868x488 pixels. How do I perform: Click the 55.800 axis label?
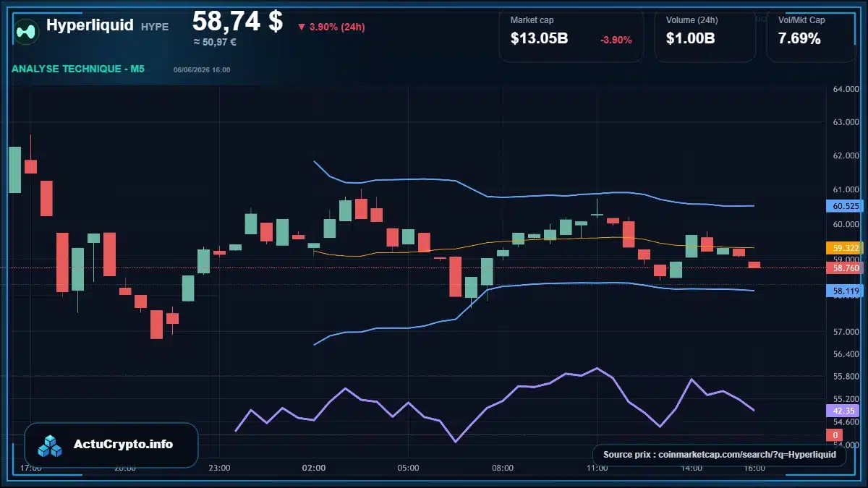[x=846, y=377]
